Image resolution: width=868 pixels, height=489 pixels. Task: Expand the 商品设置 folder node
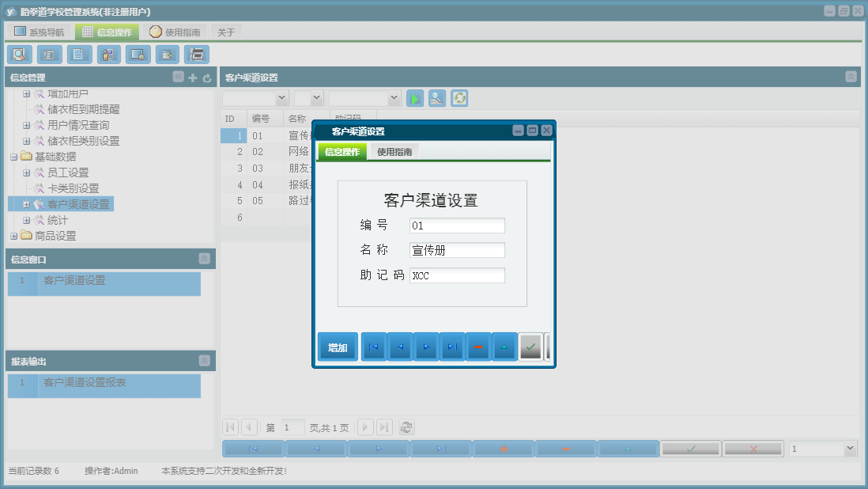point(14,236)
